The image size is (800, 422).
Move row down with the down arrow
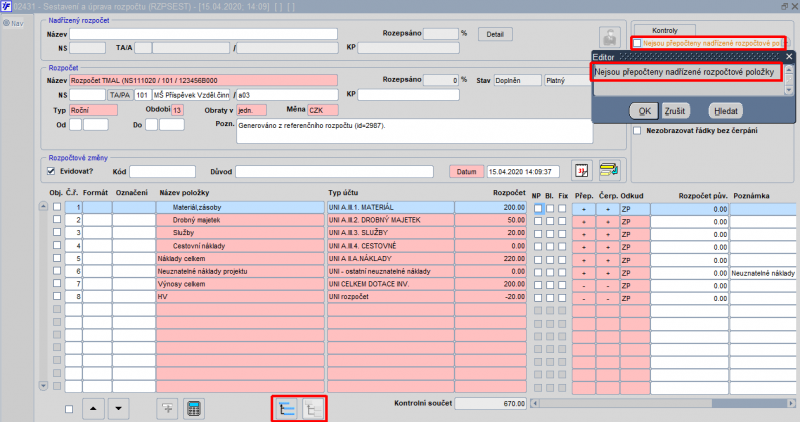click(x=118, y=409)
